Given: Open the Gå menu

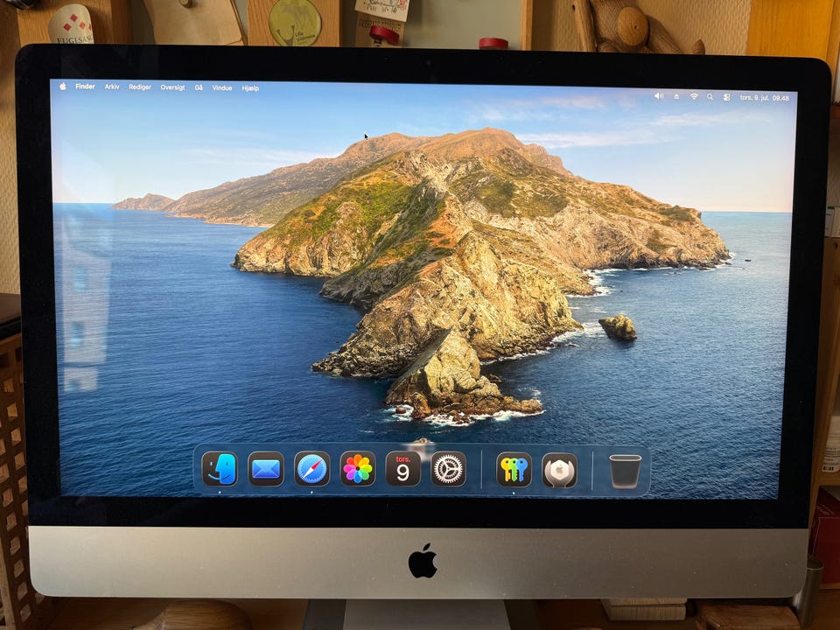Looking at the screenshot, I should 199,87.
